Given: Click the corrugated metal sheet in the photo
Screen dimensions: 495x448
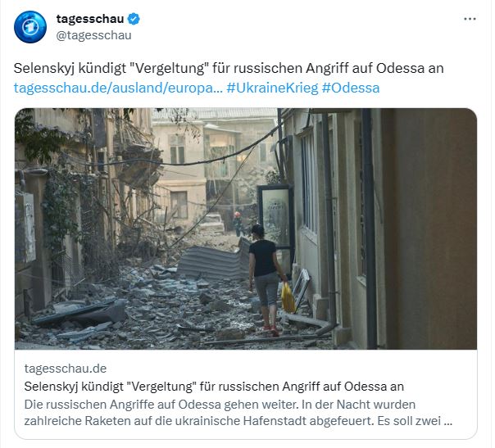Looking at the screenshot, I should click(213, 260).
